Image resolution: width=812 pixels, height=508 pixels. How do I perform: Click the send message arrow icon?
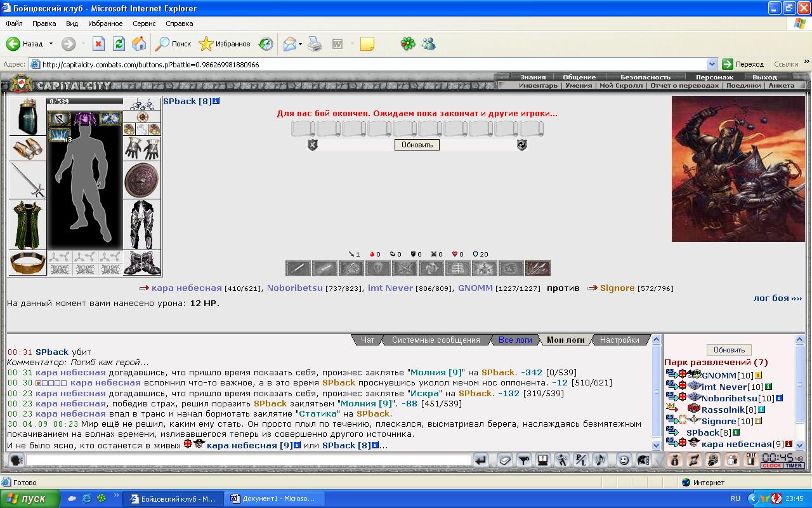pyautogui.click(x=481, y=460)
